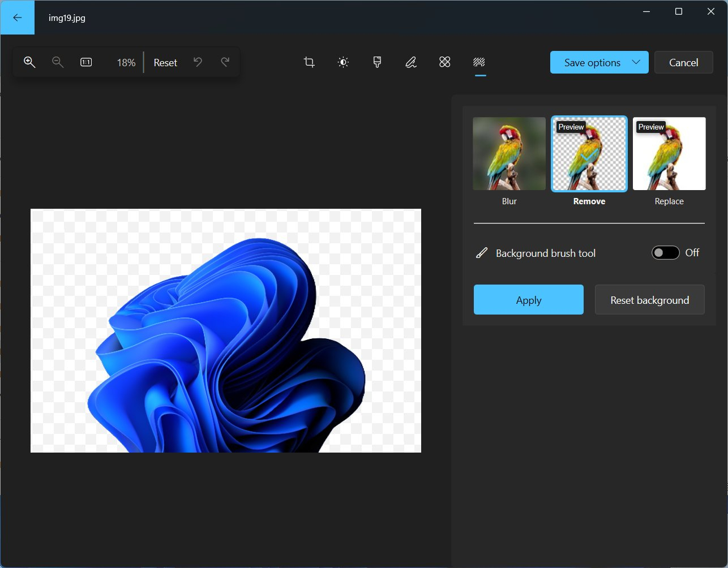Click the zoom out magnifier icon

click(x=58, y=62)
